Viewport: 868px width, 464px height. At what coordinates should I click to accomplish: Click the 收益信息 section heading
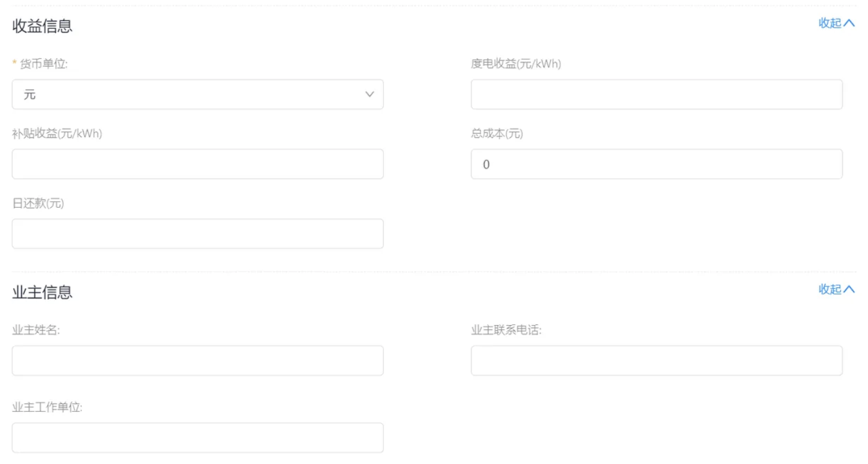click(42, 26)
